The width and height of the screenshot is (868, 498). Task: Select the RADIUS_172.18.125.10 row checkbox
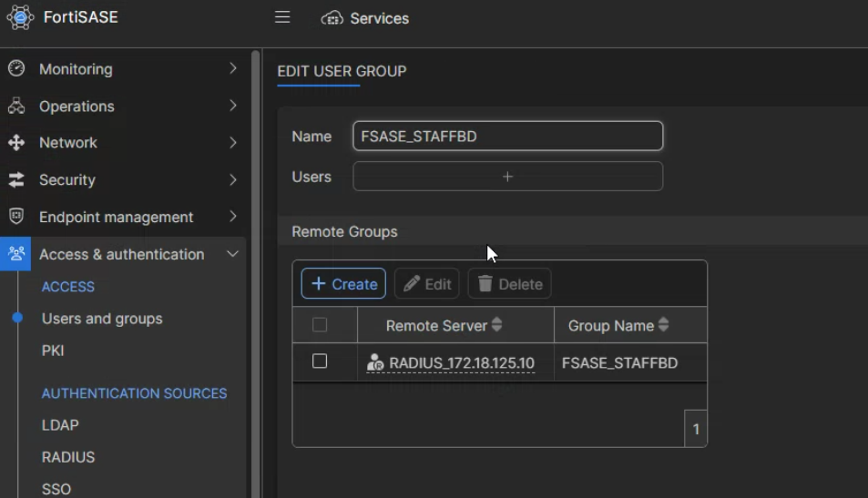tap(320, 361)
